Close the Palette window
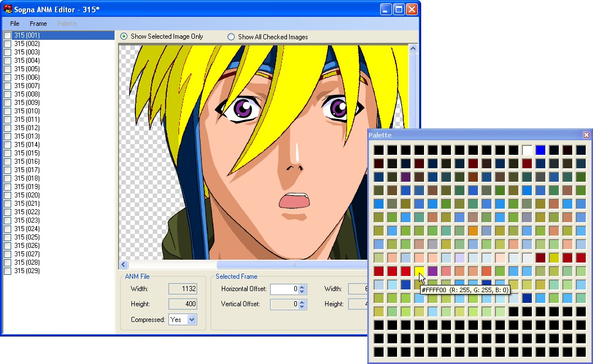The image size is (593, 364). click(586, 135)
